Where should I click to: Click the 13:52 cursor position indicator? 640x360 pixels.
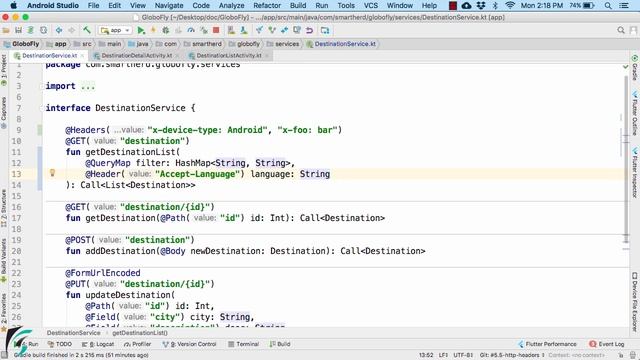click(426, 355)
